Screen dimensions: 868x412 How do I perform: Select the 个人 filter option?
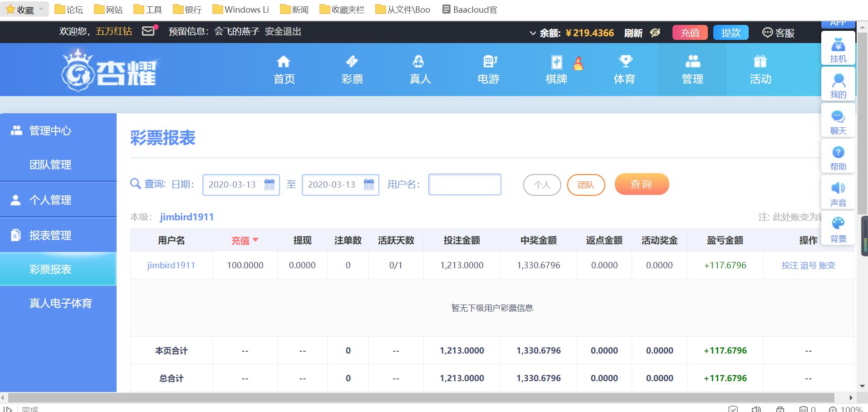[542, 185]
